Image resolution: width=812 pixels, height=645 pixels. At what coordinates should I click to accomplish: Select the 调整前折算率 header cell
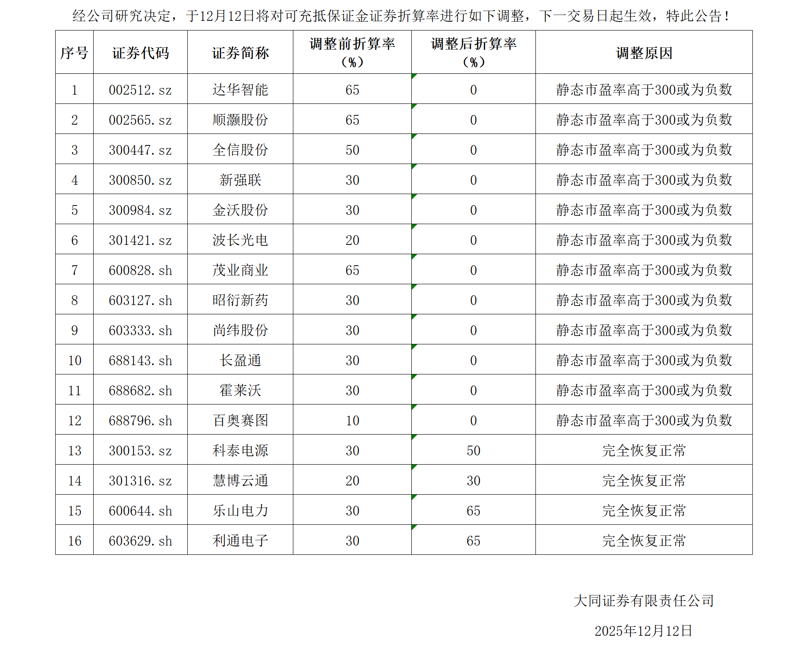(x=352, y=52)
